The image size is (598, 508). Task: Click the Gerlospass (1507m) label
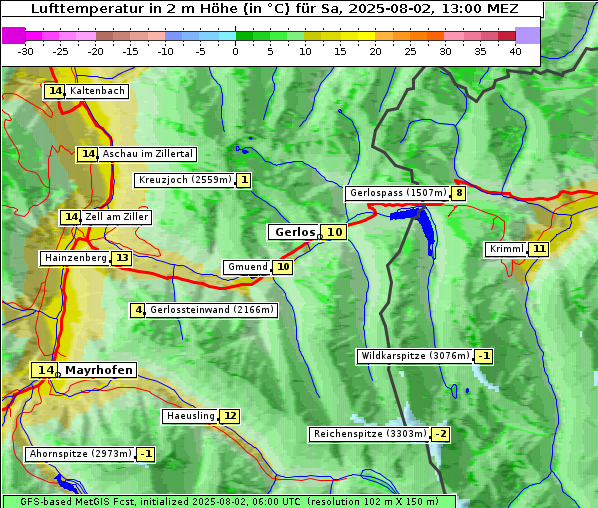pos(398,193)
